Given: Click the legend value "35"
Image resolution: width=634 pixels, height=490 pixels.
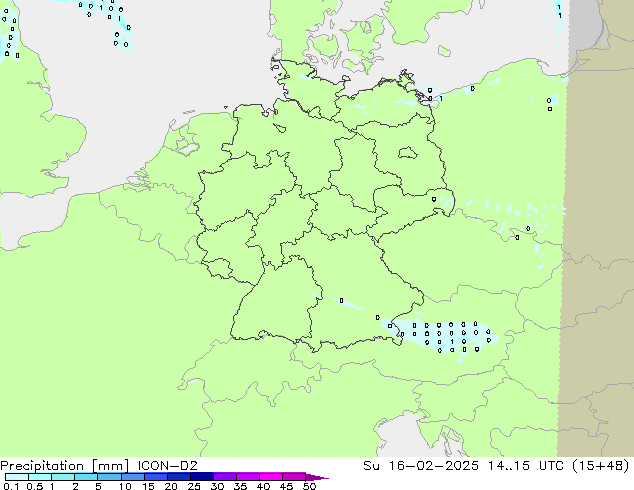Looking at the screenshot, I should (x=240, y=486).
